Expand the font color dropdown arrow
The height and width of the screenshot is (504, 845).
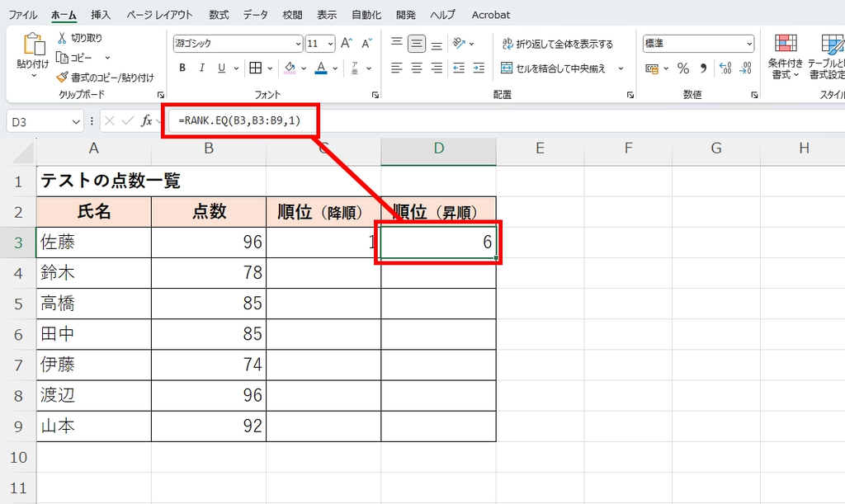coord(335,68)
